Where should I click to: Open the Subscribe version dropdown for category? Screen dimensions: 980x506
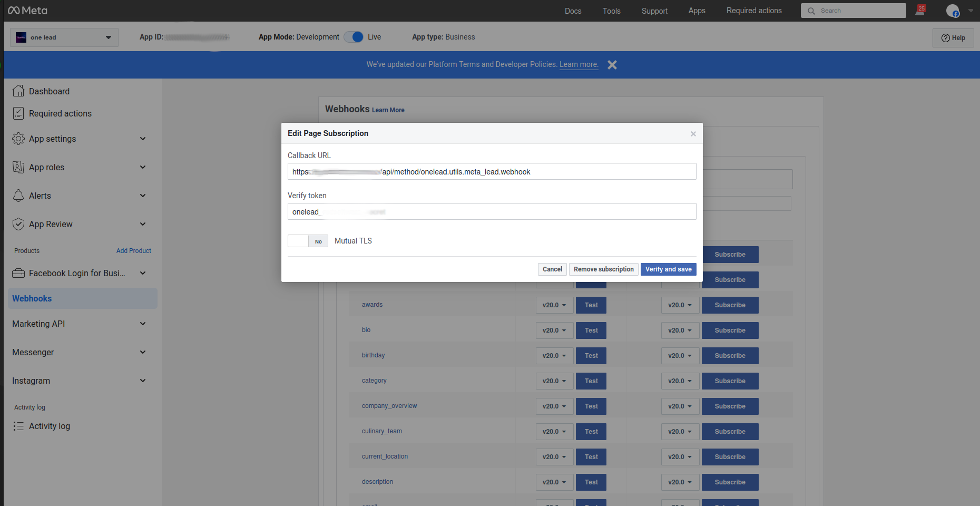click(x=680, y=381)
